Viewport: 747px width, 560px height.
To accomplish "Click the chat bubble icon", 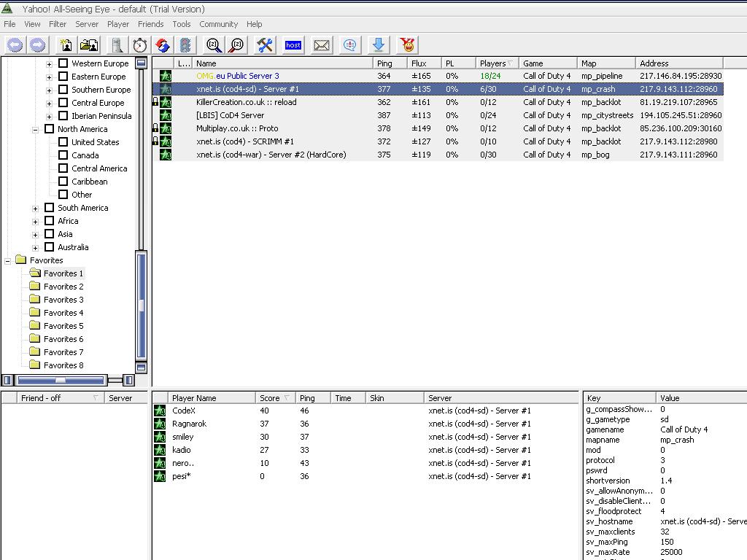I will coord(349,45).
